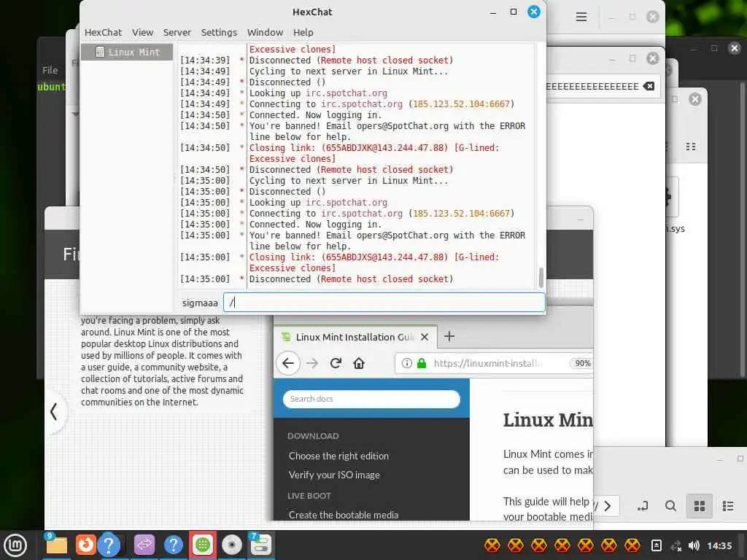This screenshot has width=747, height=560.
Task: Switch file manager to list view
Action: coord(727,506)
